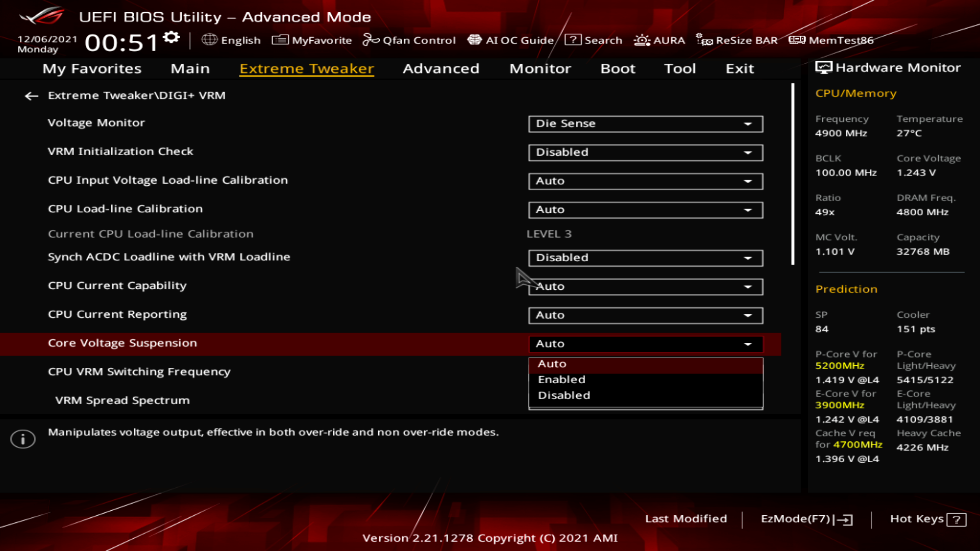Go back using the left arrow
This screenshot has height=551, width=980.
pos(32,96)
